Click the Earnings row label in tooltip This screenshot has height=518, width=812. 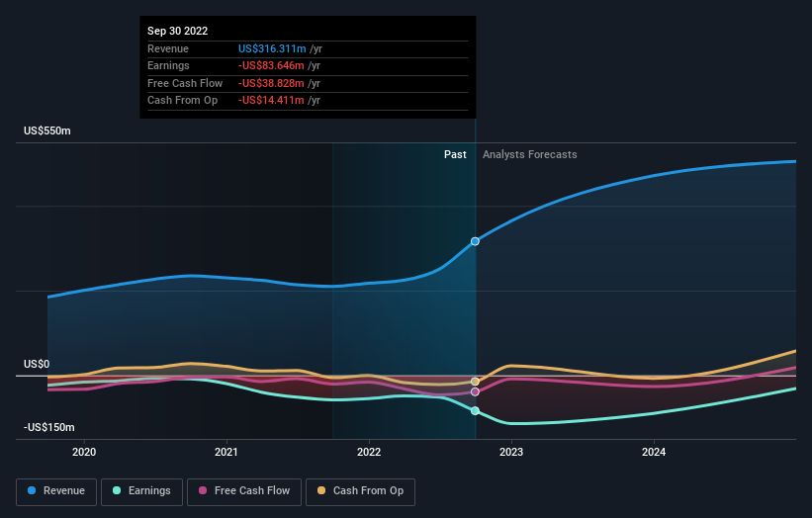point(168,65)
